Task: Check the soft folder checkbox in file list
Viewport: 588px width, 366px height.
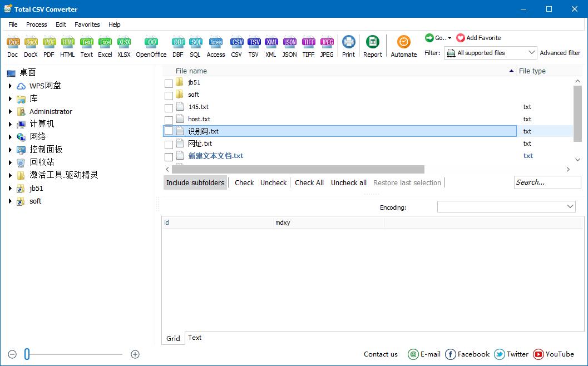Action: click(x=169, y=96)
